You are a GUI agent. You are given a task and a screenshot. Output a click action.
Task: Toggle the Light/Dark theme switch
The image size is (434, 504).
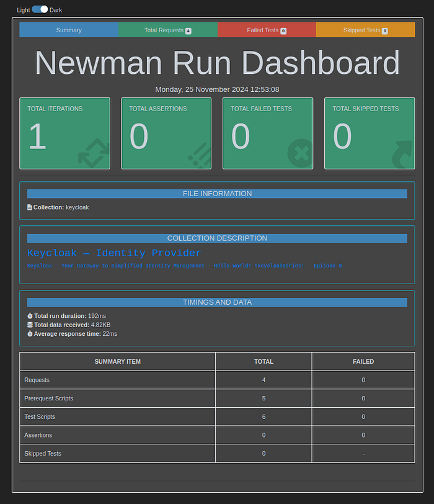pyautogui.click(x=40, y=9)
